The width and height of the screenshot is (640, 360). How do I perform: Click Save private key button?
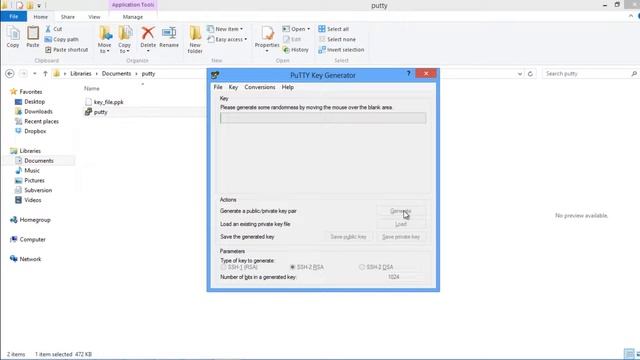401,237
